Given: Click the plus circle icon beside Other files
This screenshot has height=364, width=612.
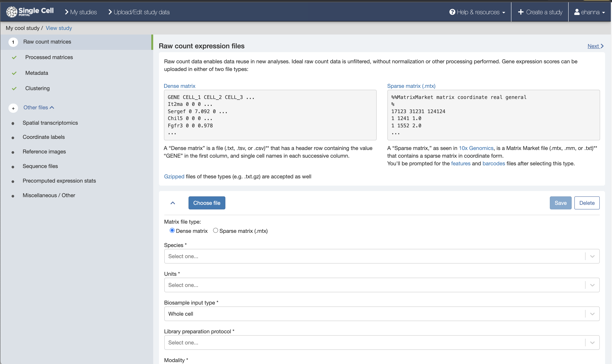Looking at the screenshot, I should click(x=13, y=108).
